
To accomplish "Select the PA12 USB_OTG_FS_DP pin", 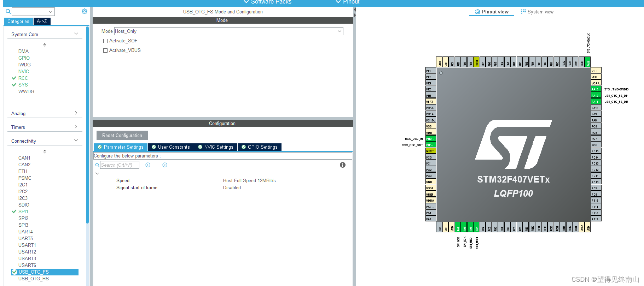I will click(596, 96).
